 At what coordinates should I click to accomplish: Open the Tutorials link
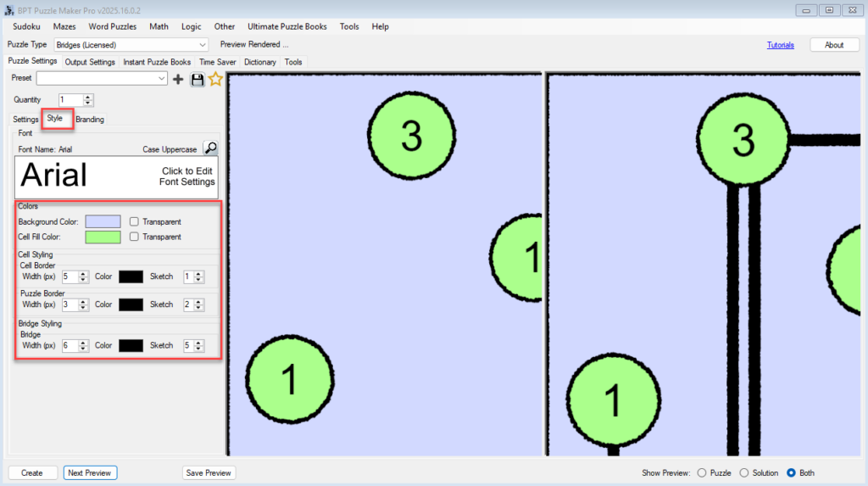click(780, 45)
